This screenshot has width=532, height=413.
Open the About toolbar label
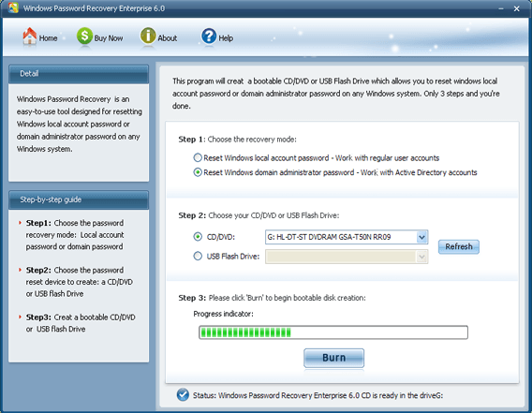pyautogui.click(x=168, y=38)
